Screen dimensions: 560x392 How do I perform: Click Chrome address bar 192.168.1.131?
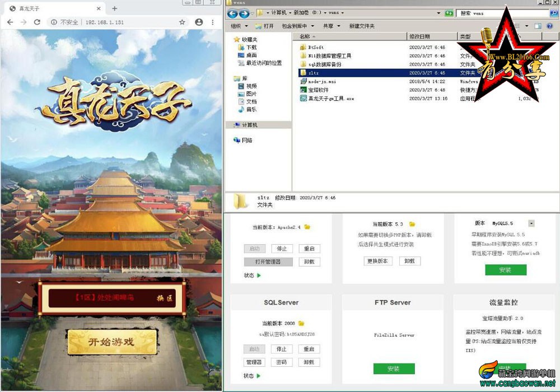point(104,22)
